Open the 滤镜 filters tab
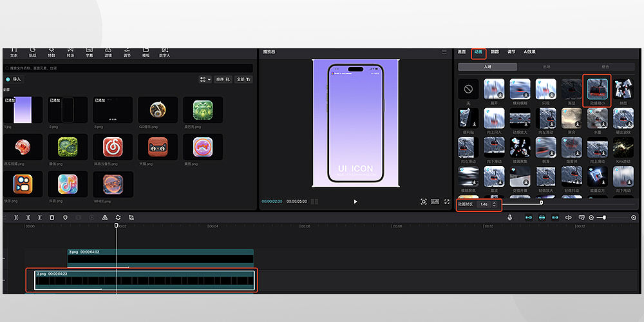The height and width of the screenshot is (322, 644). [108, 52]
